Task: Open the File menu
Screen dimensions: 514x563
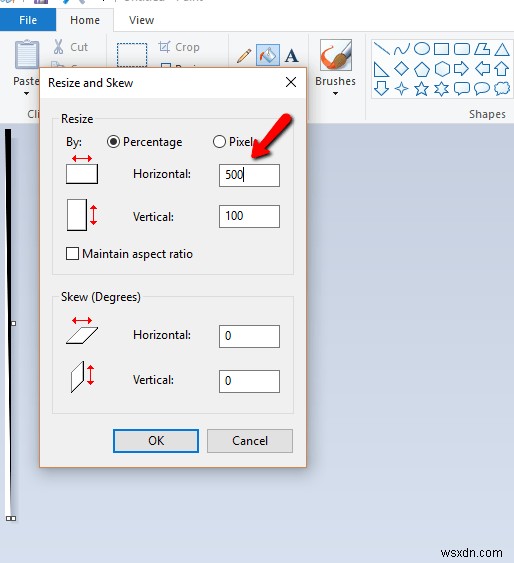Action: 28,20
